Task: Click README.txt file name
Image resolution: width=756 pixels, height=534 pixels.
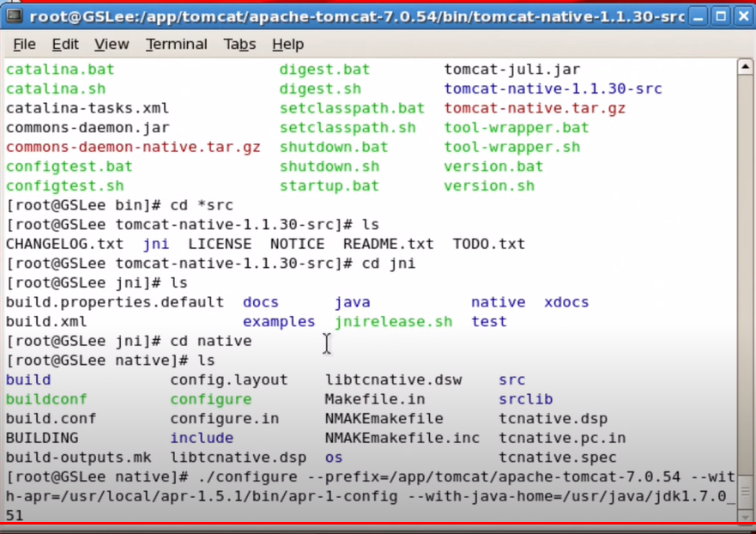Action: (x=389, y=244)
